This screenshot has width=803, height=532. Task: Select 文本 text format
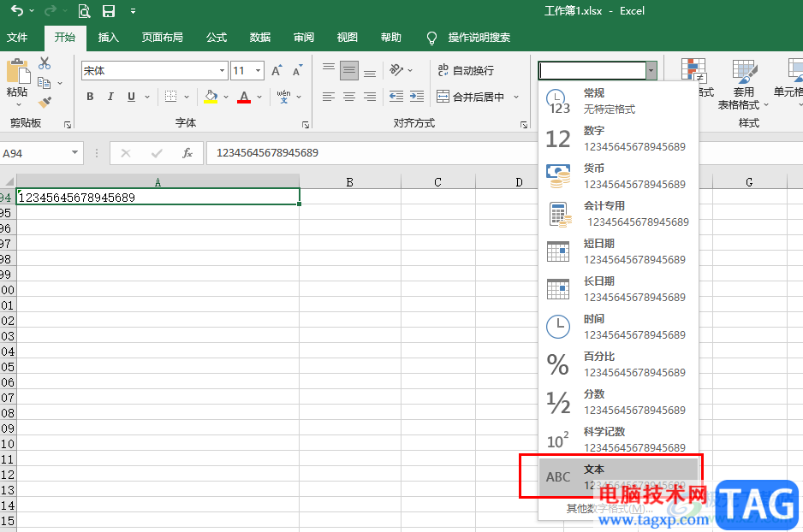pyautogui.click(x=618, y=476)
